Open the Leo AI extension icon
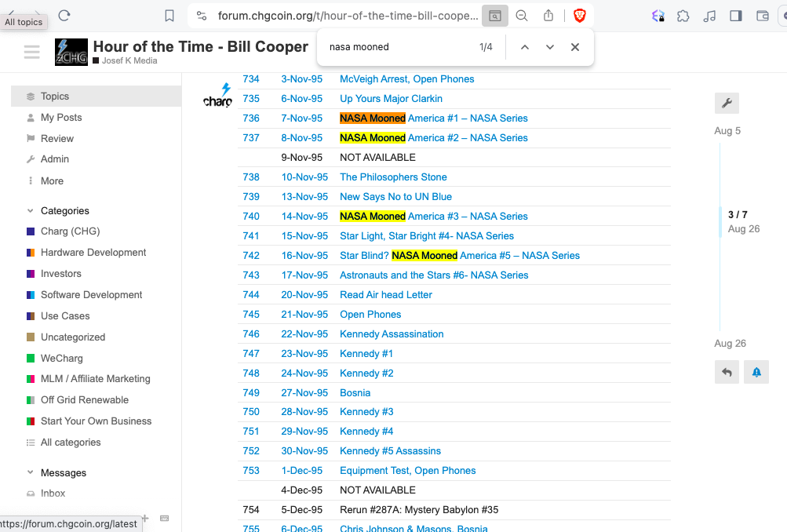 click(658, 16)
